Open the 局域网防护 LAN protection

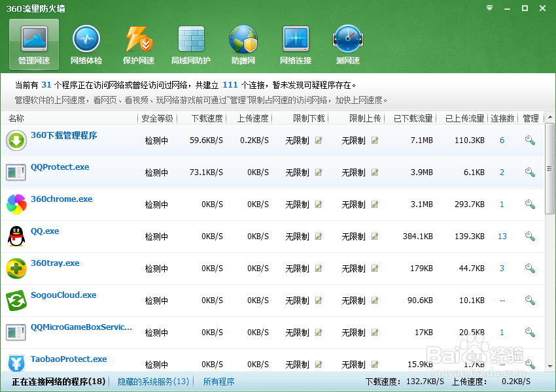[x=191, y=44]
